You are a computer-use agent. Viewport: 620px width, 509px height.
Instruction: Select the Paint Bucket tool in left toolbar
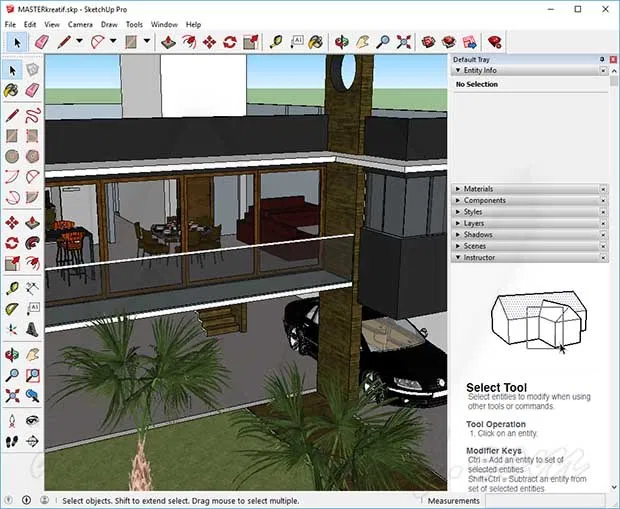12,90
